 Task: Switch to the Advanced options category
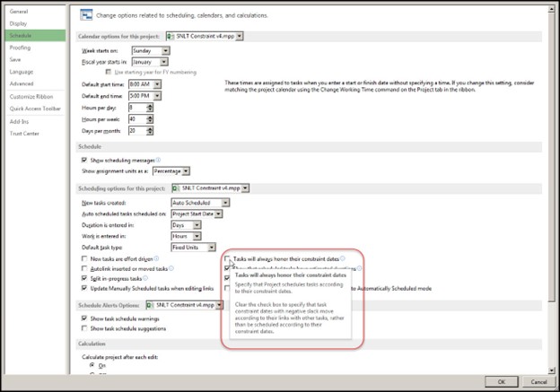click(22, 83)
